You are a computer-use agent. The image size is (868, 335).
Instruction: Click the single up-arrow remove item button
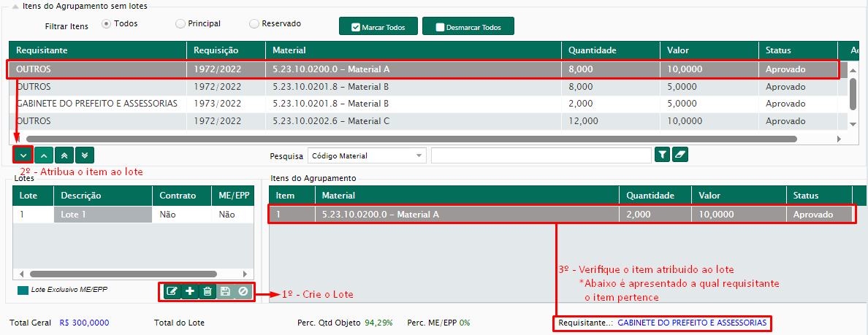(44, 155)
